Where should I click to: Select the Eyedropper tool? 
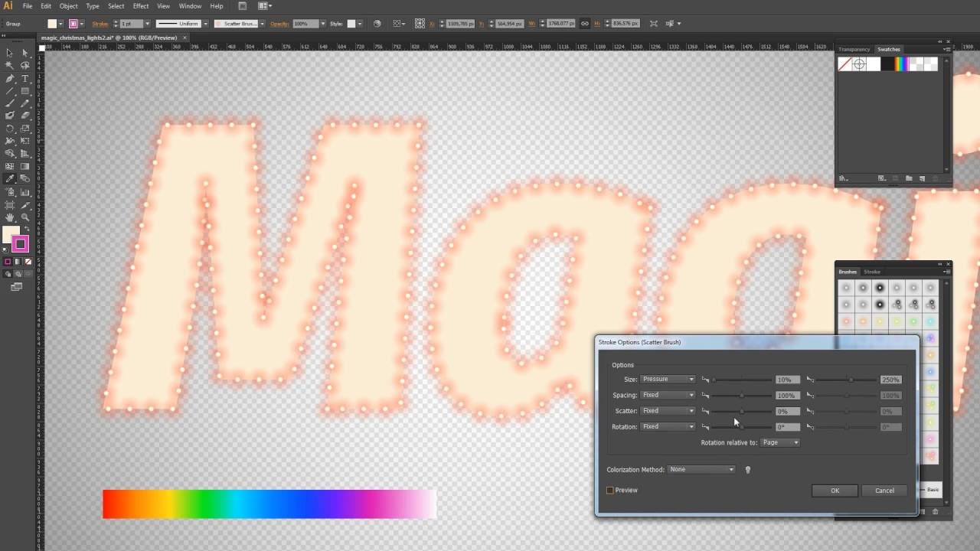tap(9, 178)
